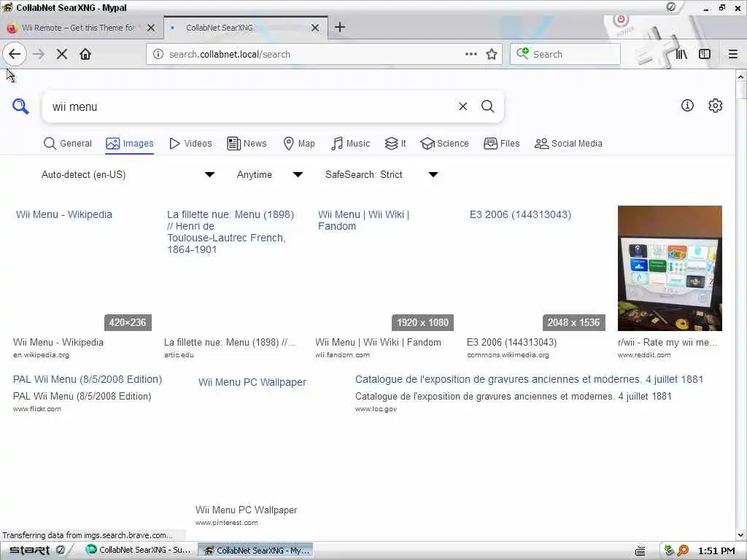Click the SearXNG magnifier logo

pyautogui.click(x=20, y=106)
